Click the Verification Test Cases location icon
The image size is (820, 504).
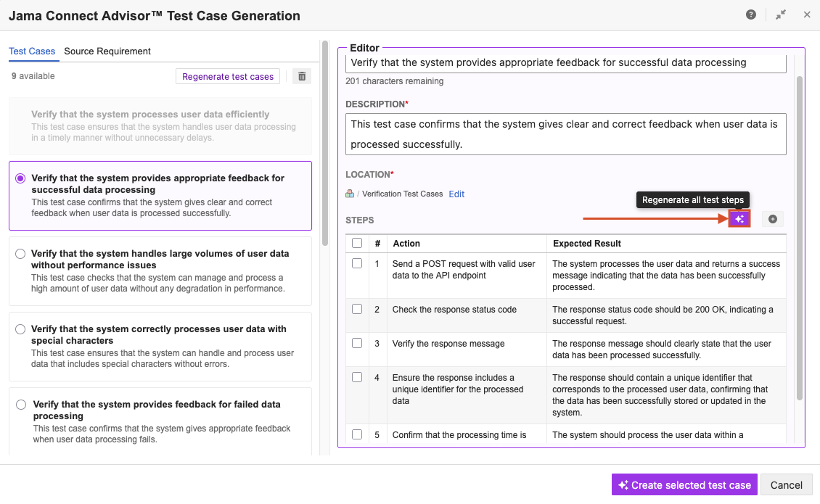click(x=350, y=194)
